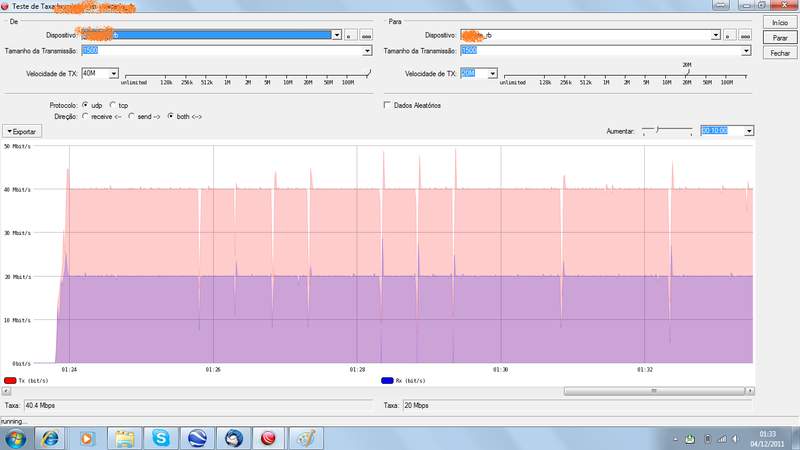Select the udp protocol option
Screen dimensions: 800x450
[x=85, y=104]
